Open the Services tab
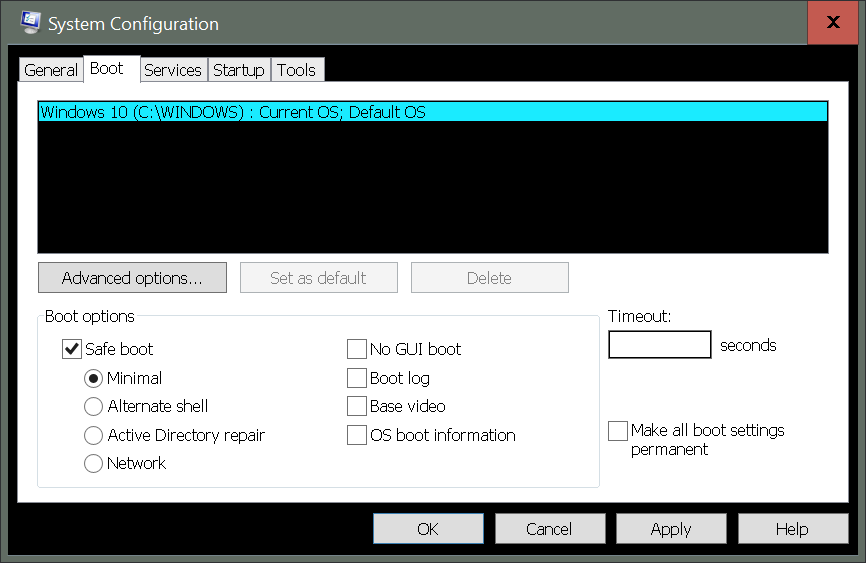This screenshot has width=866, height=563. click(173, 70)
